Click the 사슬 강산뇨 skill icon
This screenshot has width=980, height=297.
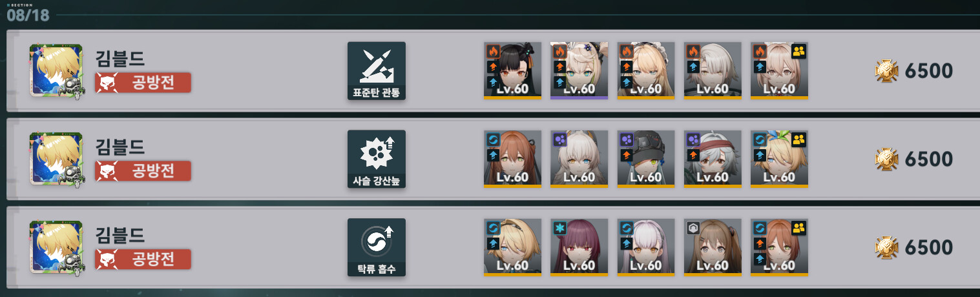click(377, 159)
